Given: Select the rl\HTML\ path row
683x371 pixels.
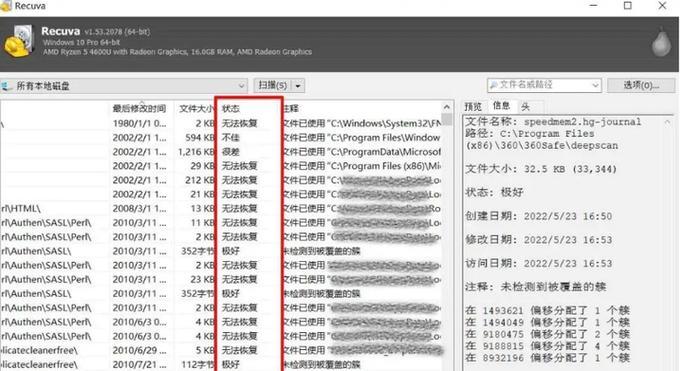Looking at the screenshot, I should tap(221, 209).
